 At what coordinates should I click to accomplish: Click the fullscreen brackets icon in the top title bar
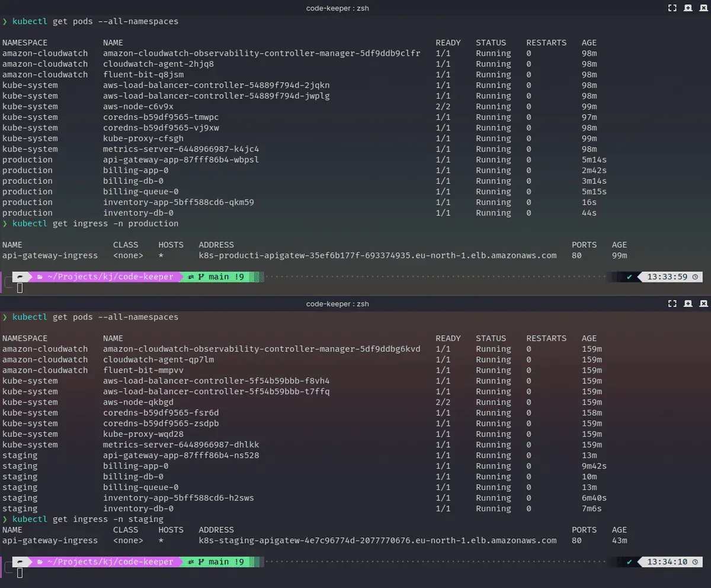[672, 8]
